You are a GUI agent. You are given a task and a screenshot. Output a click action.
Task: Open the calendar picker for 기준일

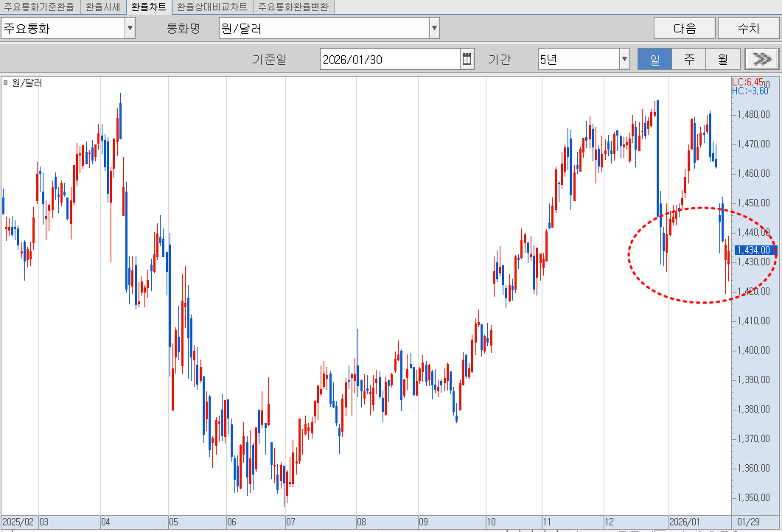pyautogui.click(x=467, y=60)
